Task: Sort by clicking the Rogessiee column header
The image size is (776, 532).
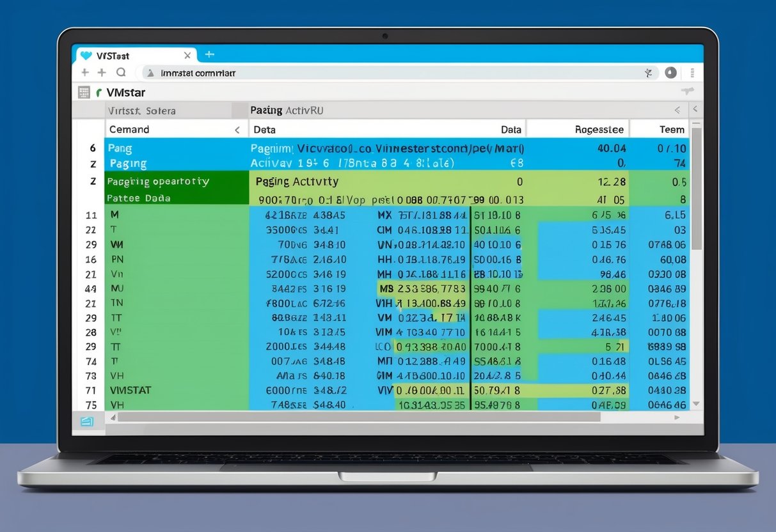Action: click(598, 129)
